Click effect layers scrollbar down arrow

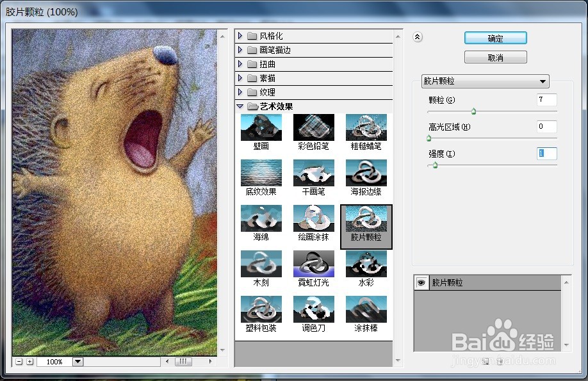pyautogui.click(x=566, y=345)
